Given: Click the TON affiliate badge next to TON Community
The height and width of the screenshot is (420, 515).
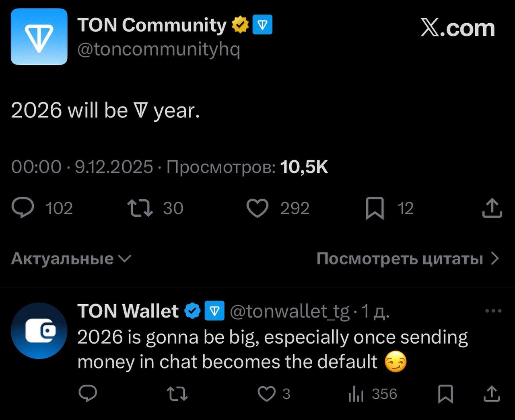Looking at the screenshot, I should click(x=262, y=25).
